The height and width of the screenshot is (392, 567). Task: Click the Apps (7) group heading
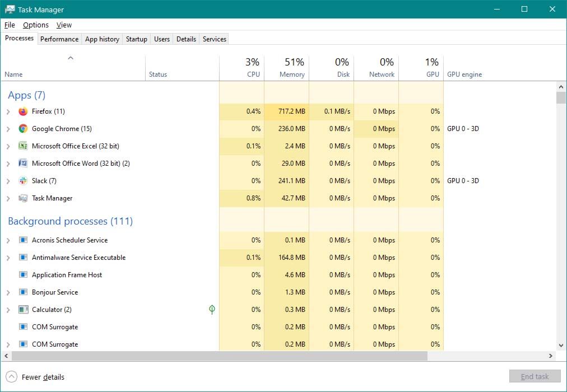click(27, 95)
